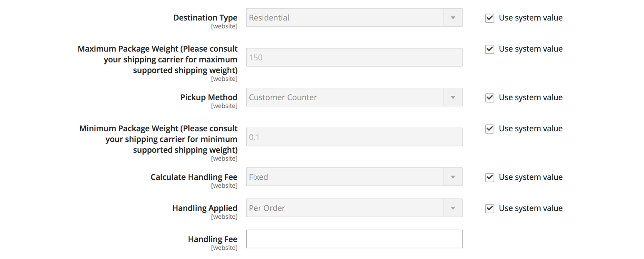
Task: Click the Handling Applied field showing Per Order
Action: point(342,208)
